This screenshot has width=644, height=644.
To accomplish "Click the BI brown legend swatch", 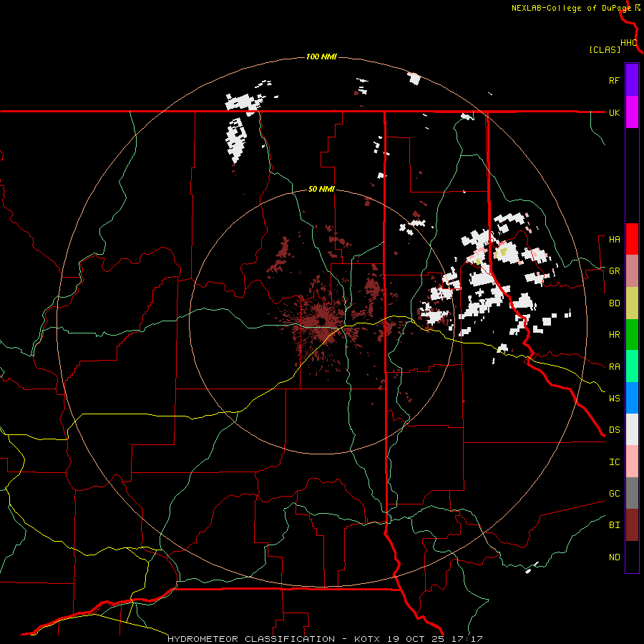I will (x=632, y=525).
